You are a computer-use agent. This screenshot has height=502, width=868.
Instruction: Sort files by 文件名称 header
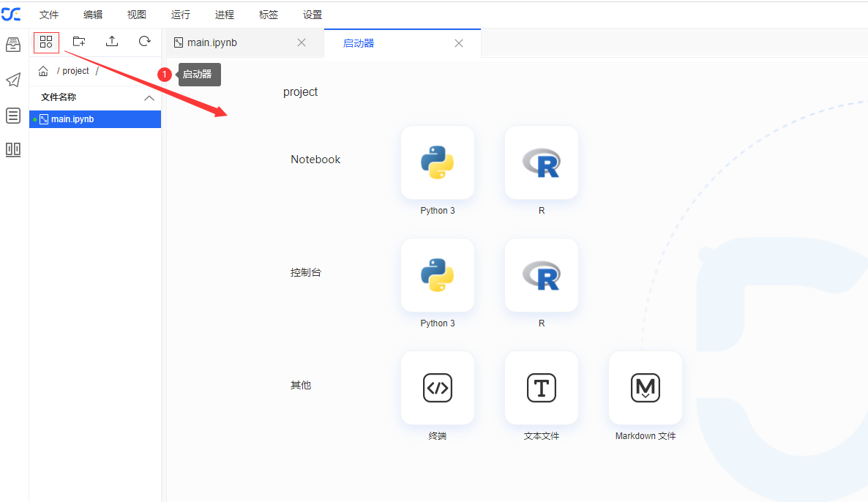(x=59, y=97)
